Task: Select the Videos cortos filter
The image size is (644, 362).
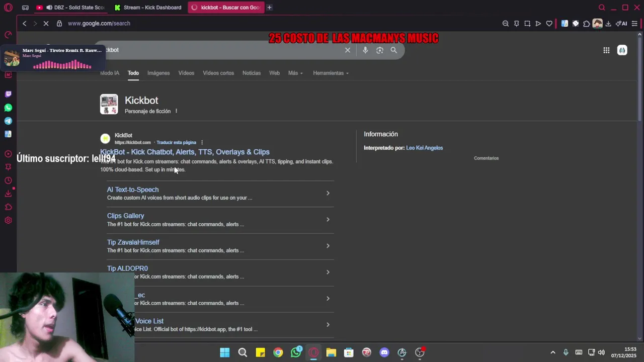Action: click(218, 73)
